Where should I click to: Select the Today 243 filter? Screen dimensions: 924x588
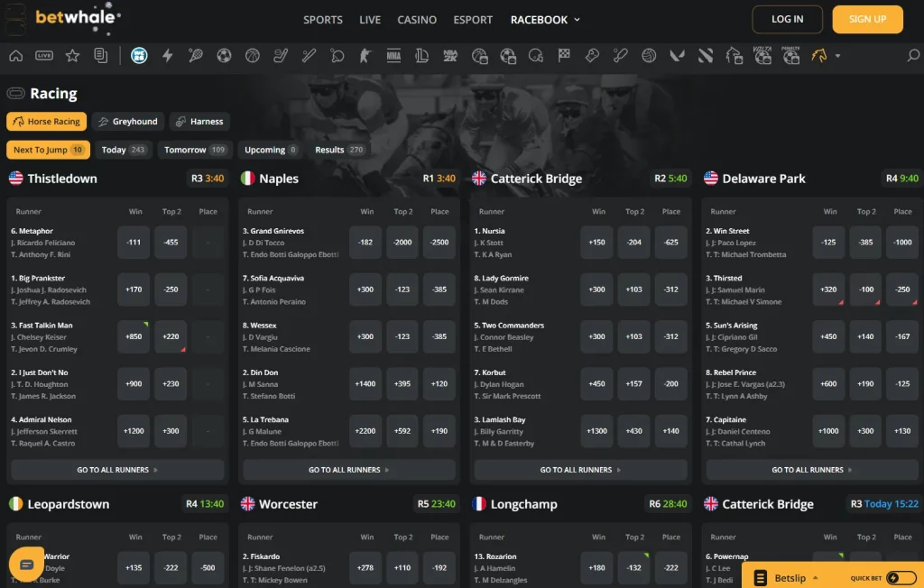(123, 150)
